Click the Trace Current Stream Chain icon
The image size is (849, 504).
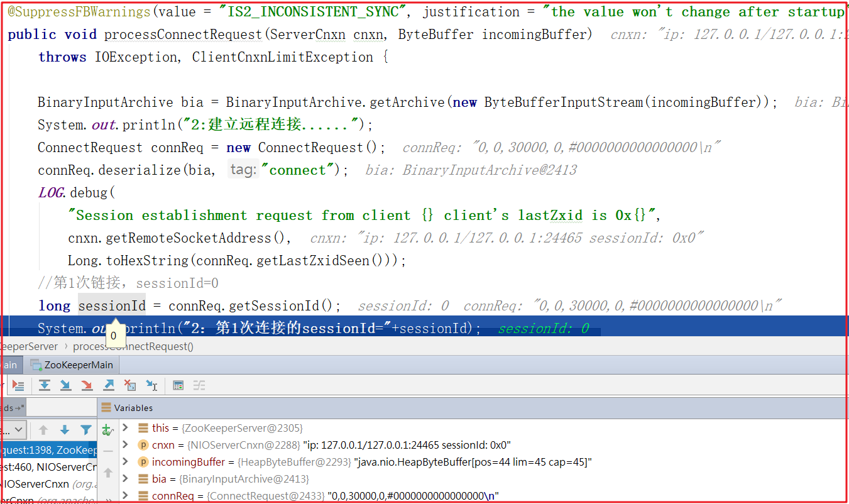coord(199,385)
